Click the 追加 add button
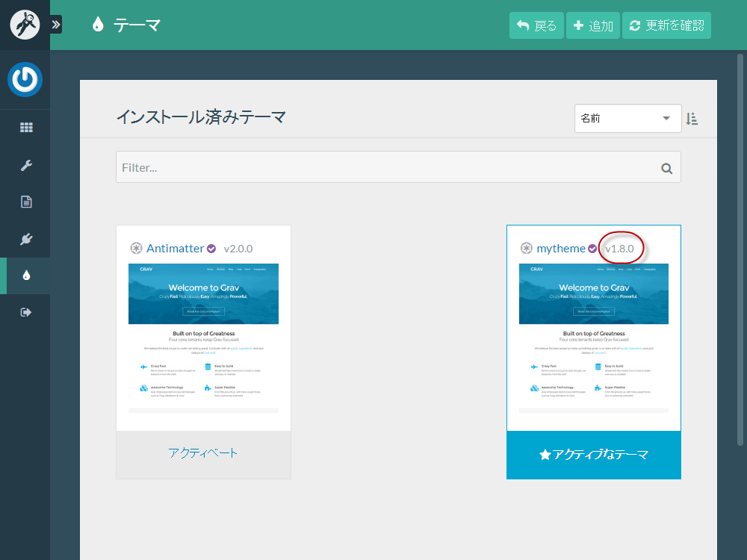Image resolution: width=747 pixels, height=560 pixels. tap(592, 25)
